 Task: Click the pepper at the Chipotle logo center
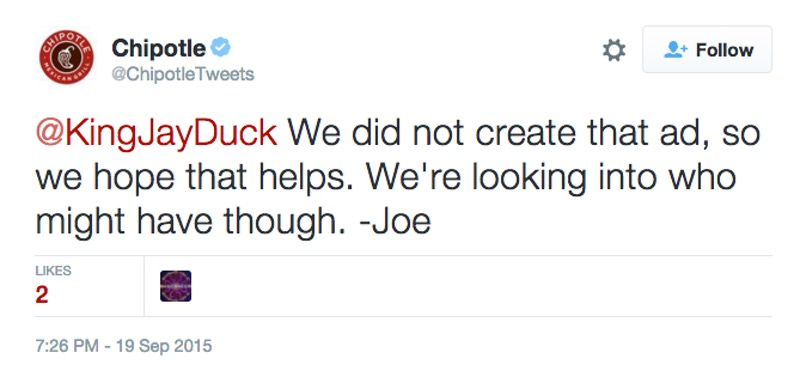(x=66, y=57)
